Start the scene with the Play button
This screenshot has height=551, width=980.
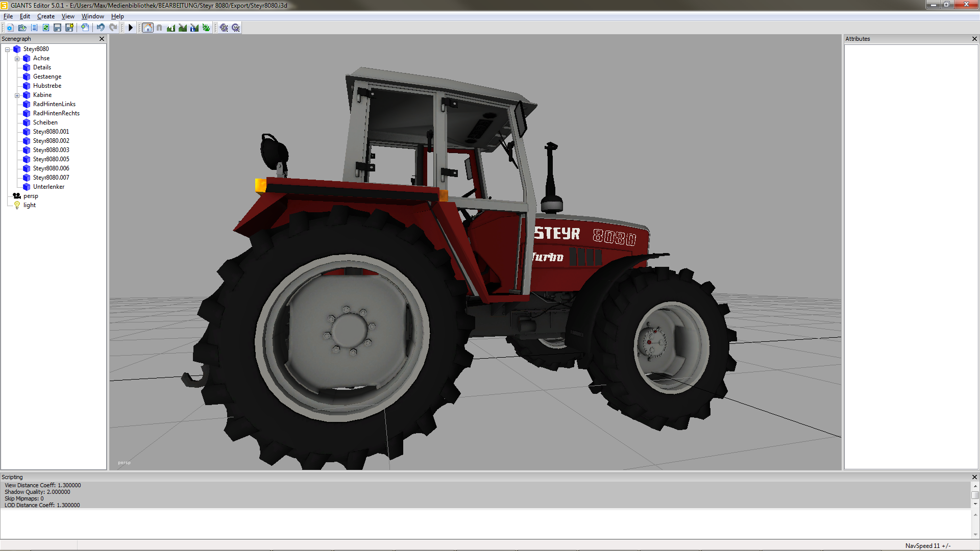click(131, 28)
